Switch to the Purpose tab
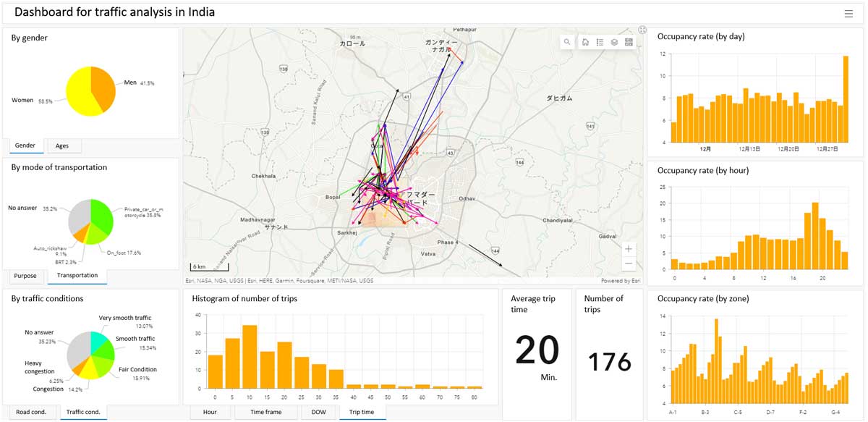Screen dimensions: 868x422 pyautogui.click(x=25, y=276)
